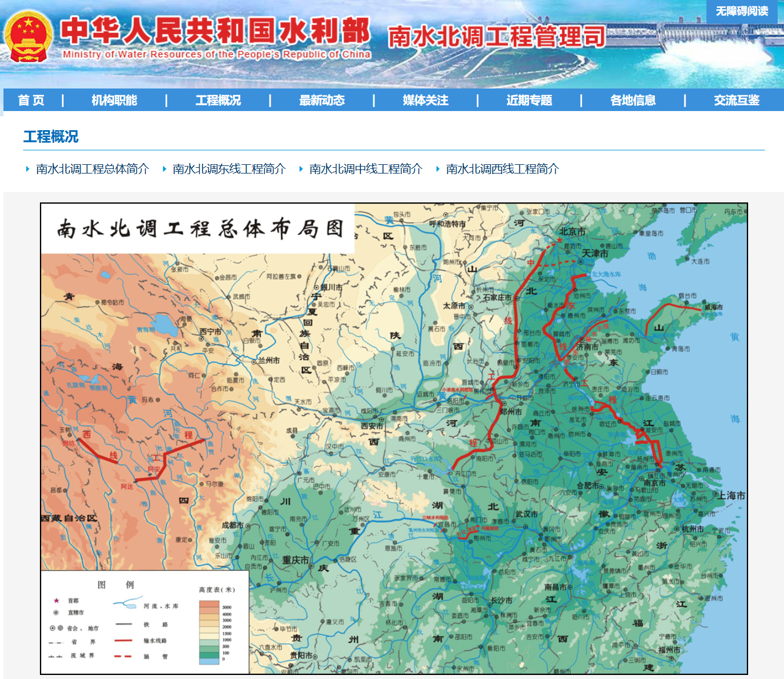Viewport: 784px width, 679px height.
Task: Go to the 首页 home page
Action: [31, 100]
